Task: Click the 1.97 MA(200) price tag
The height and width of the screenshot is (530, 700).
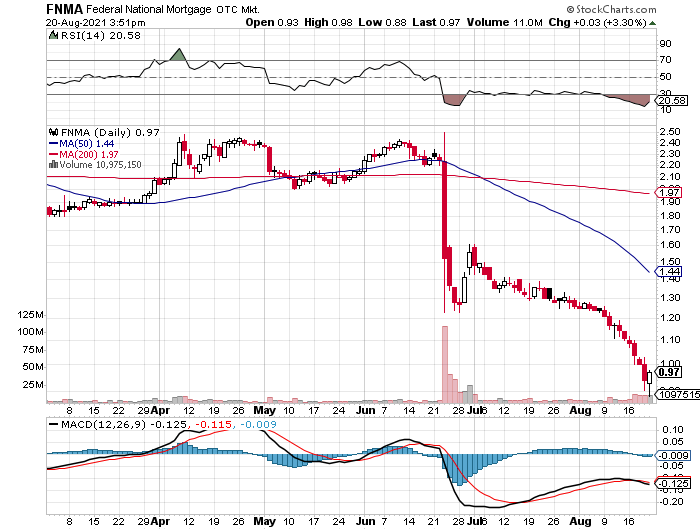Action: tap(668, 192)
